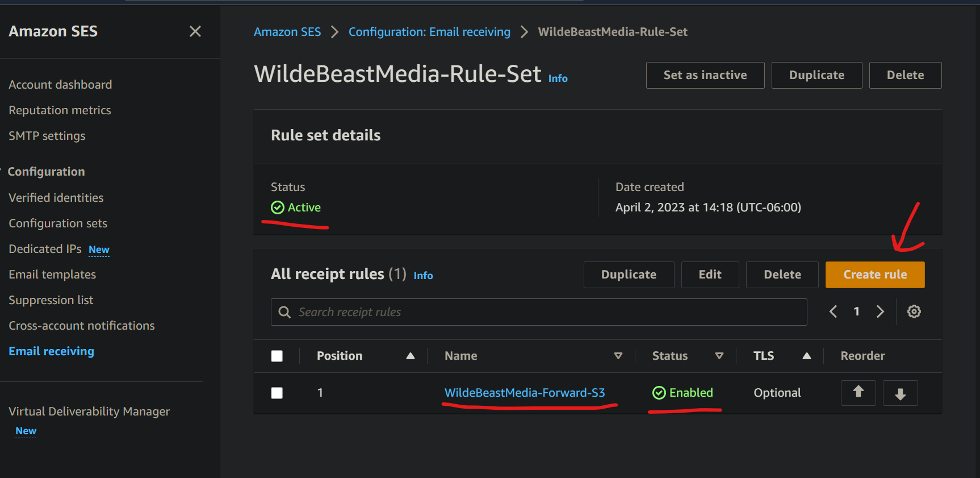This screenshot has width=980, height=478.
Task: Go to next page of receipt rules
Action: 880,311
